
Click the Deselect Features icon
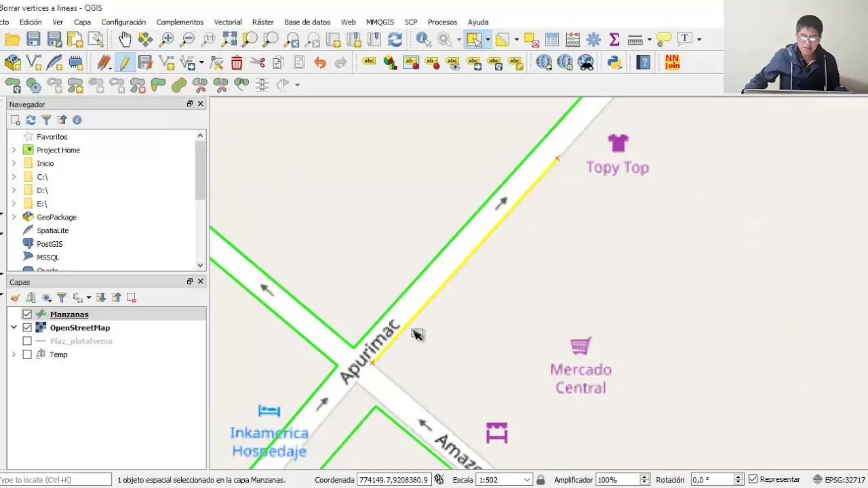531,39
